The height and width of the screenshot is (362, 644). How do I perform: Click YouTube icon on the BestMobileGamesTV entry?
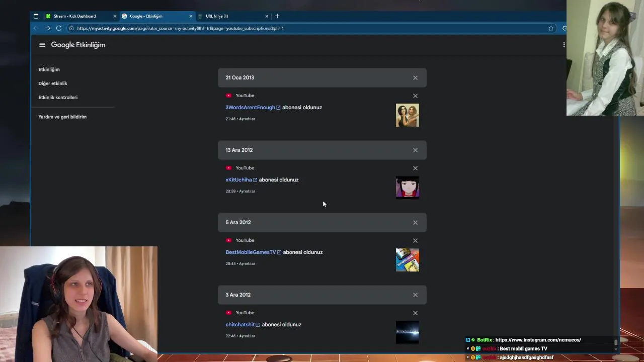228,240
